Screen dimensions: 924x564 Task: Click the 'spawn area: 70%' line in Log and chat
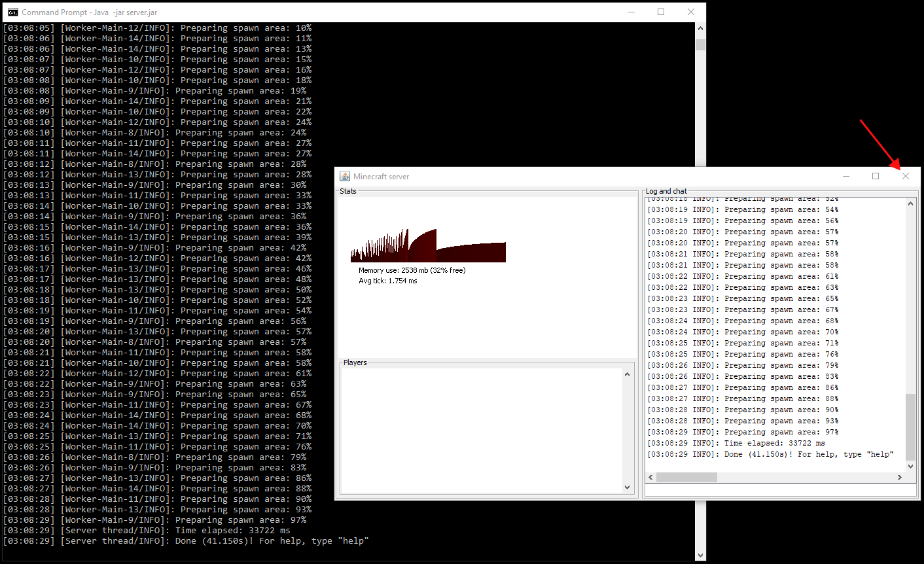(743, 332)
